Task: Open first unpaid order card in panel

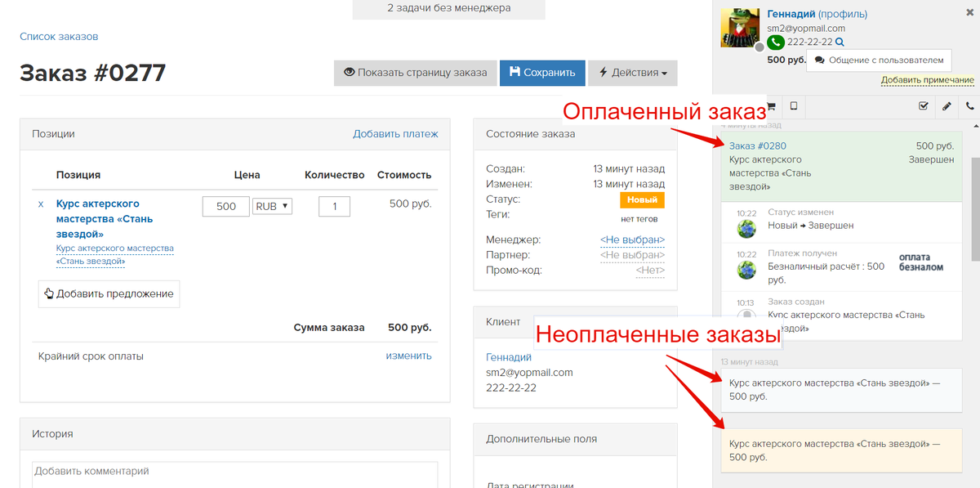Action: pos(841,390)
